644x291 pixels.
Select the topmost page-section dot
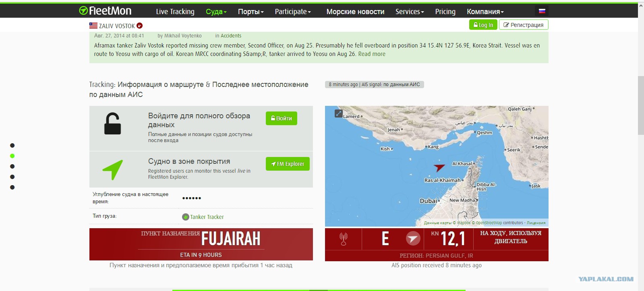pos(12,145)
